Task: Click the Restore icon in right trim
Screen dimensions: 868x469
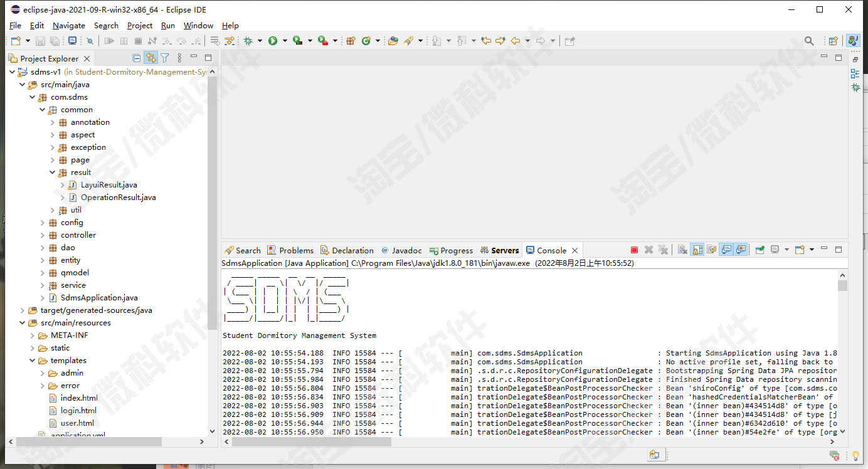Action: (855, 60)
